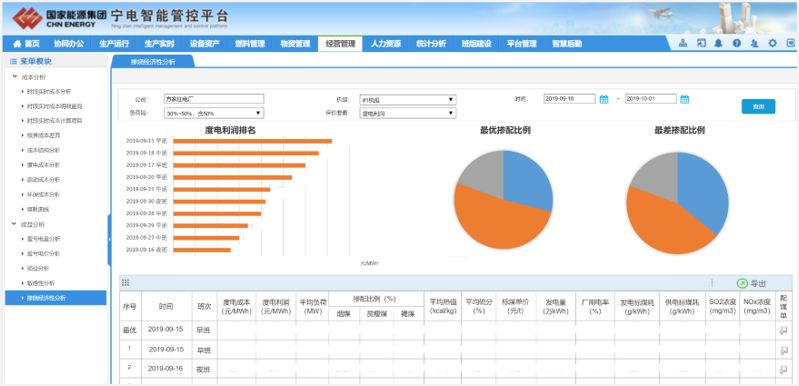Click the 2019-09-16 夜班 bar in ranking chart
Viewport: 799px width, 386px height.
202,250
